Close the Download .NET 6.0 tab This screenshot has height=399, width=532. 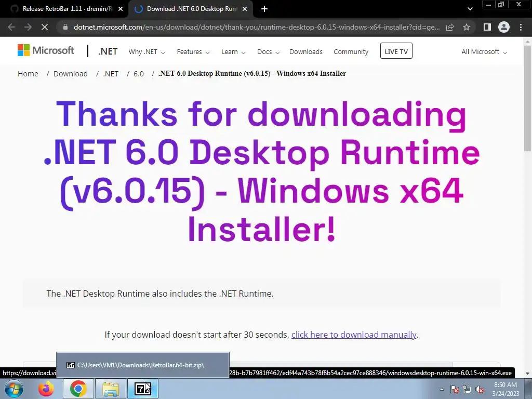(x=245, y=9)
